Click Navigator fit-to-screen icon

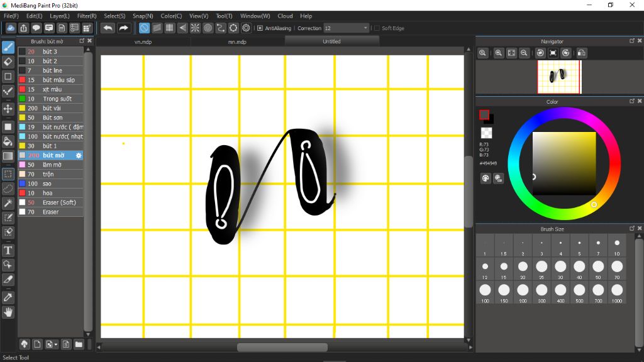511,53
